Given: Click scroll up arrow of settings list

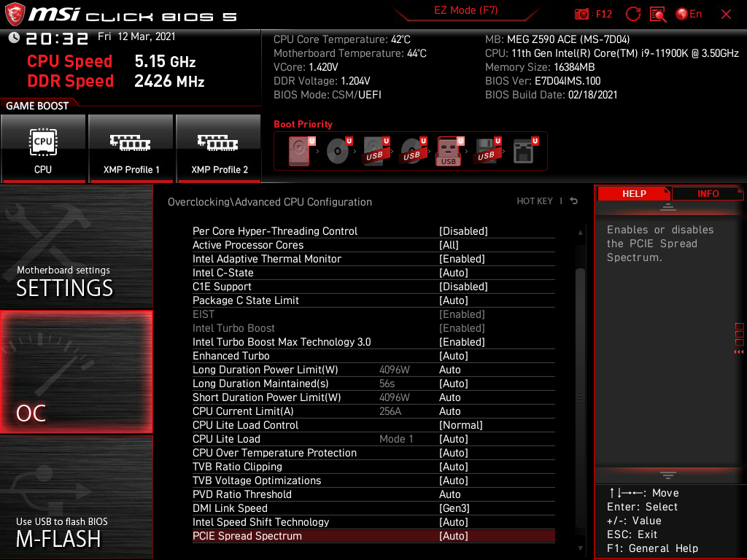Looking at the screenshot, I should click(x=580, y=233).
